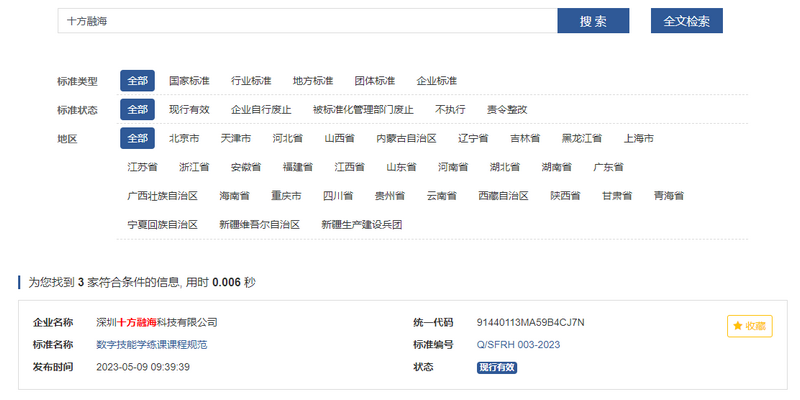Screen dimensions: 800x400
Task: Filter by 现行有效 standard status
Action: pos(189,109)
